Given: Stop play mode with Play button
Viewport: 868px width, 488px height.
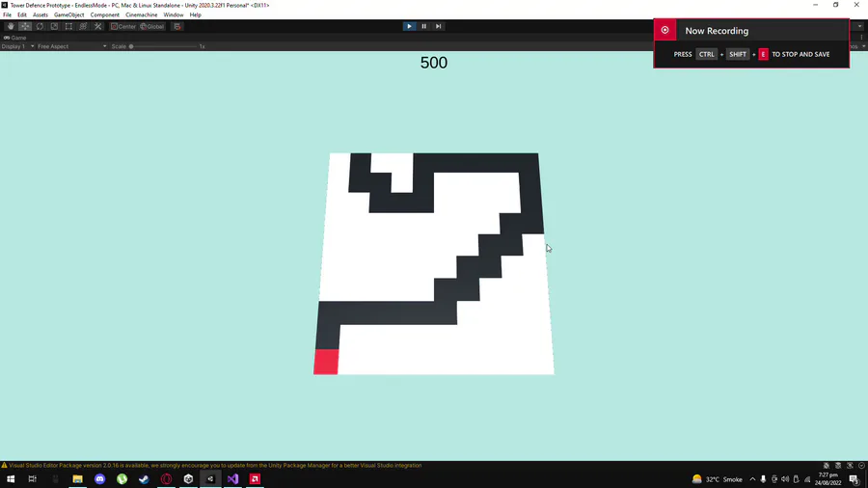Looking at the screenshot, I should pyautogui.click(x=409, y=26).
